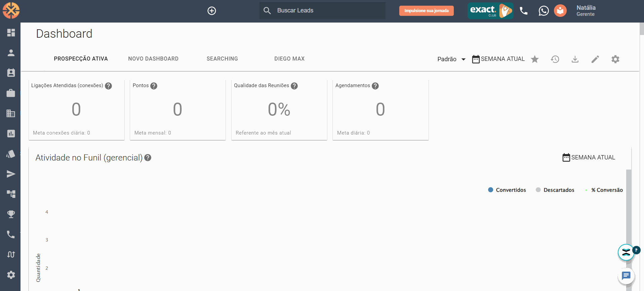
Task: Click the Impulsione sua jornada button
Action: coord(426,11)
